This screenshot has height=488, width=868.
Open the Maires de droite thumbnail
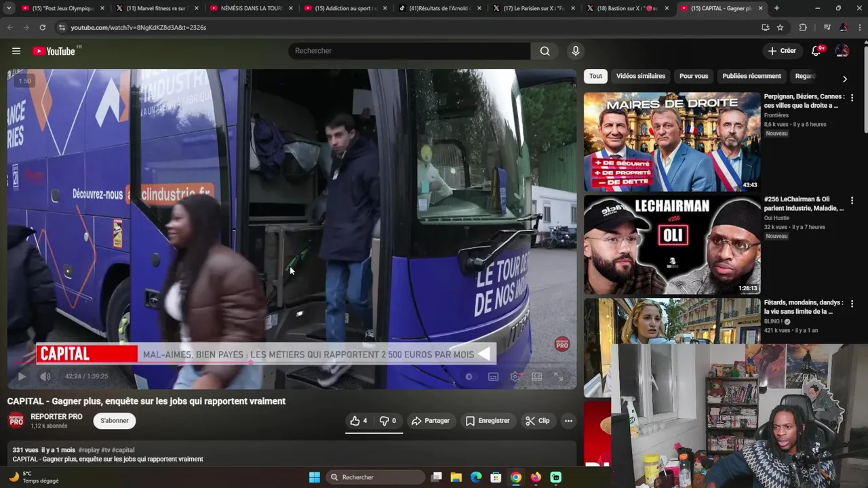click(672, 142)
